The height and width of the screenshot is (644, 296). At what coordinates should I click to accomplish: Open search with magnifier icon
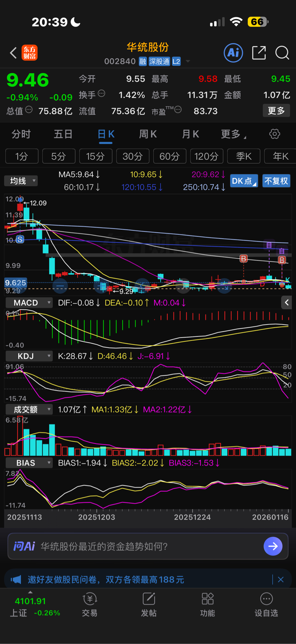coord(282,53)
